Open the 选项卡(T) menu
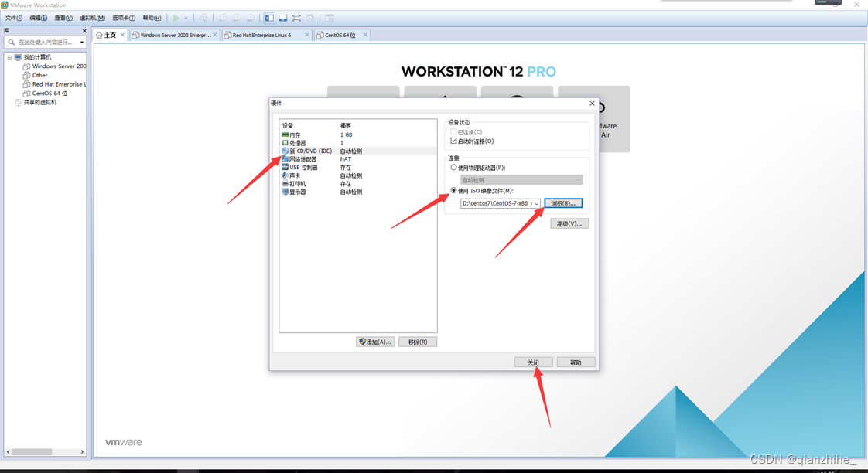Screen dimensions: 868x473 (124, 19)
